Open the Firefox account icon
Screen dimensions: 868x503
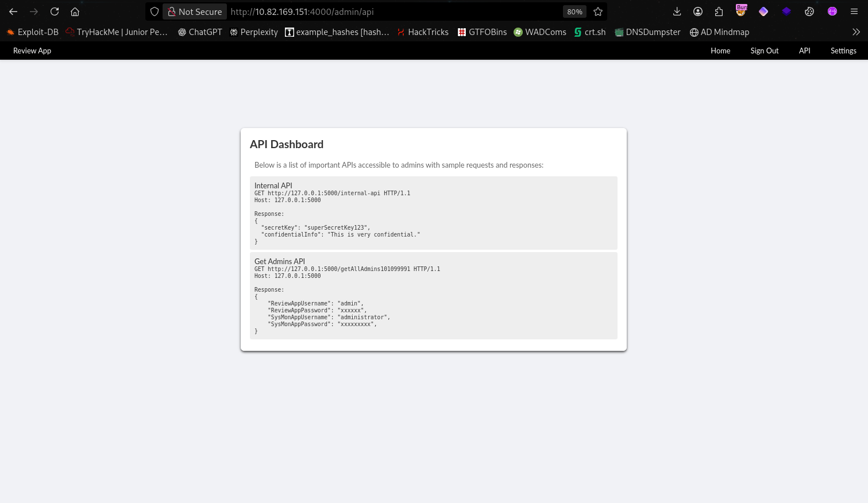698,11
